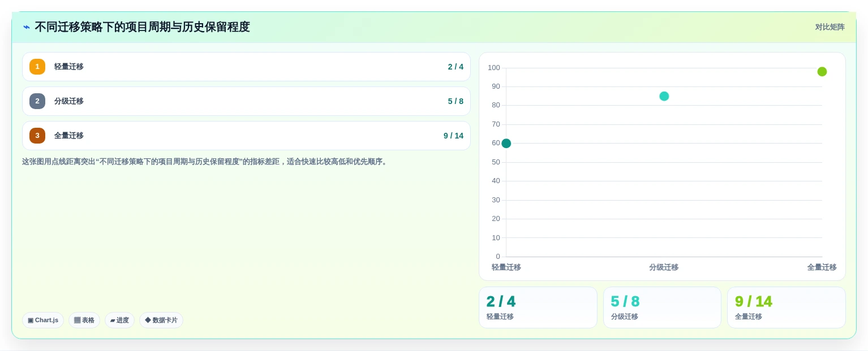Click the y-axis label 60
The image size is (868, 351).
pos(496,143)
